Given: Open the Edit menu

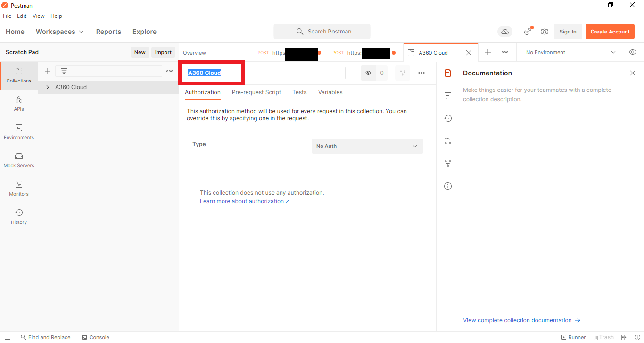Looking at the screenshot, I should tap(22, 16).
